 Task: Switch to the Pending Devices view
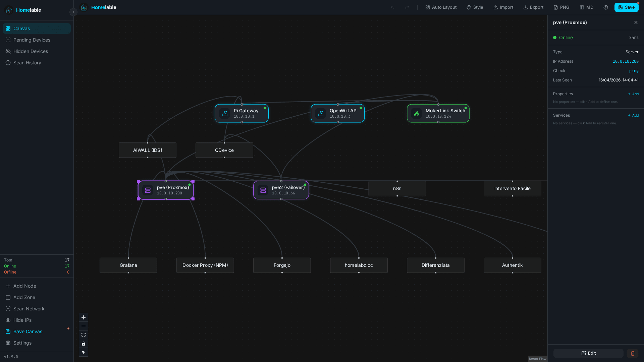32,40
